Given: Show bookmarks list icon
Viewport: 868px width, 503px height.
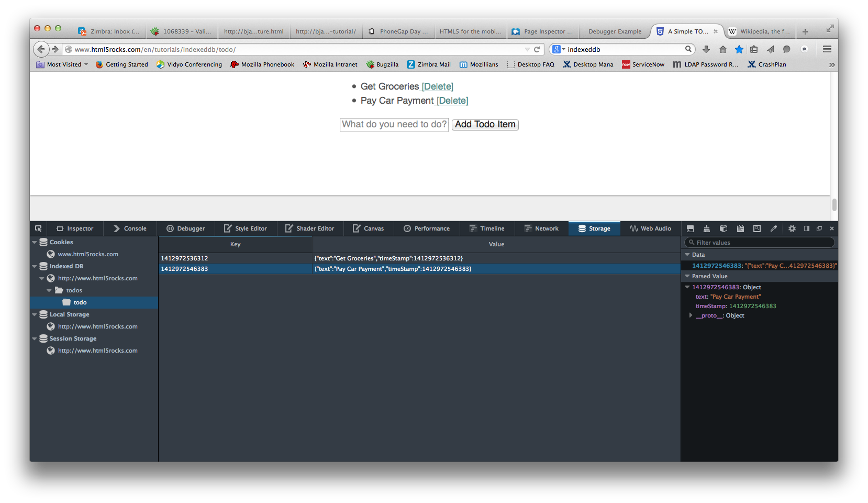Looking at the screenshot, I should tap(754, 49).
